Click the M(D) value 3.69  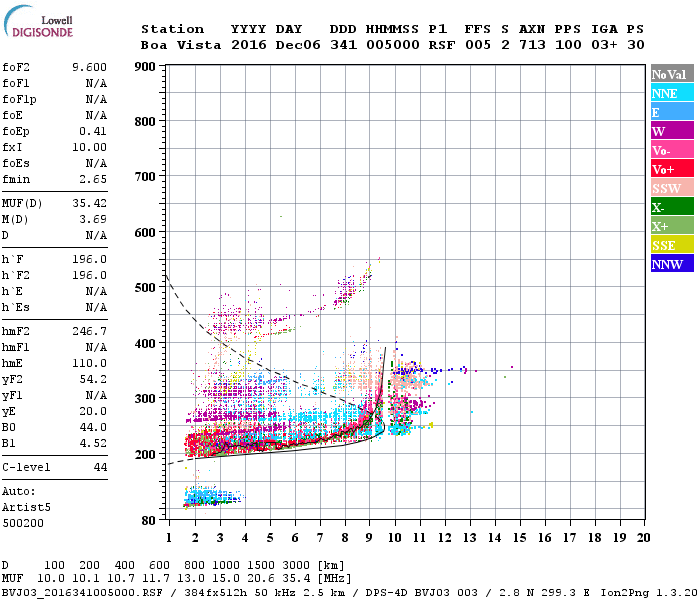(x=93, y=219)
